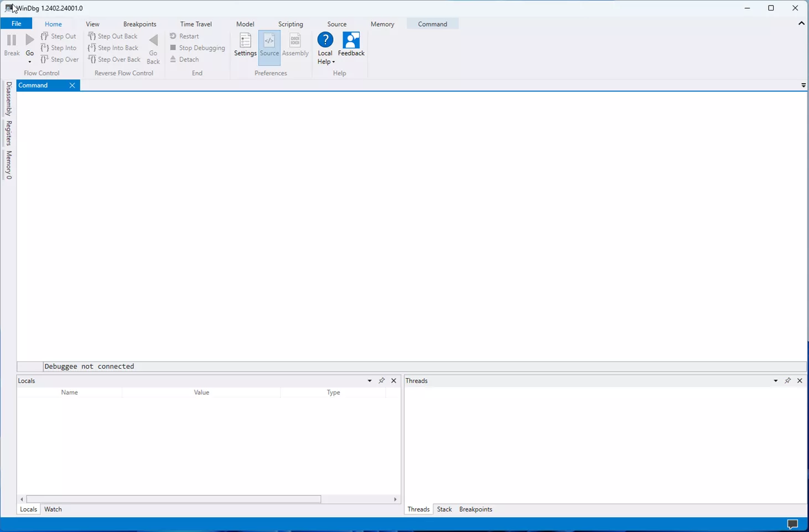Image resolution: width=809 pixels, height=532 pixels.
Task: Click the Local Help question icon
Action: click(325, 40)
